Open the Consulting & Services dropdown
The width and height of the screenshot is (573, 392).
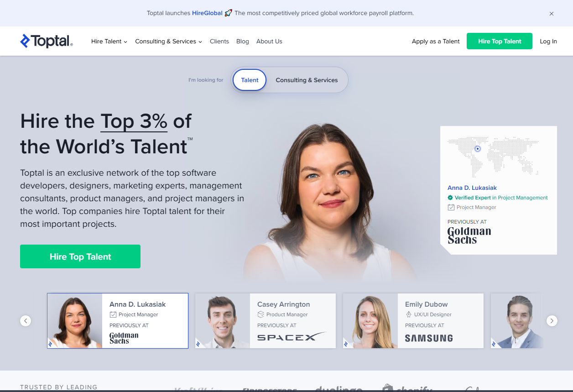pyautogui.click(x=165, y=41)
